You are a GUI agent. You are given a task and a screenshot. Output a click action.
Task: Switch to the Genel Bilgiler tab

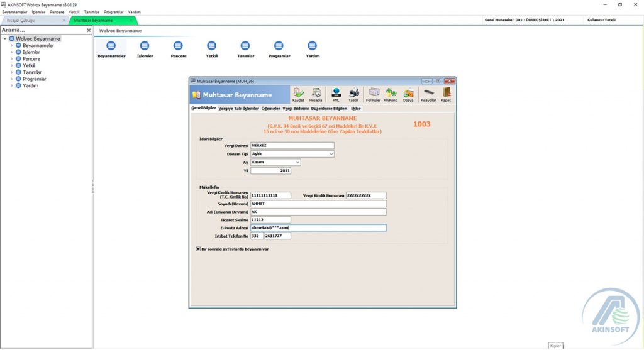pos(204,108)
